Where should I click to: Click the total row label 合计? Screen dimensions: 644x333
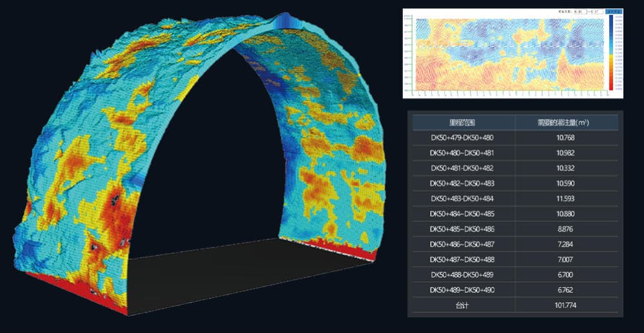(x=462, y=305)
